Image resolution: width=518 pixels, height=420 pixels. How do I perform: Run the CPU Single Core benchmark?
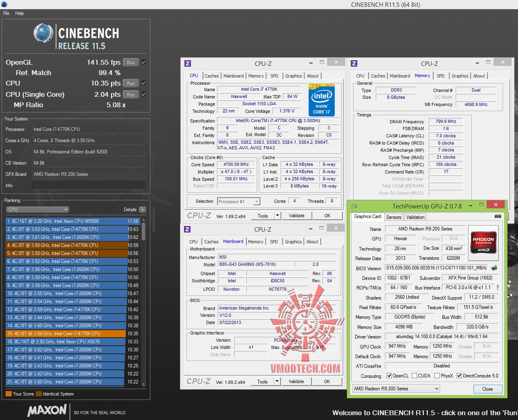(131, 94)
